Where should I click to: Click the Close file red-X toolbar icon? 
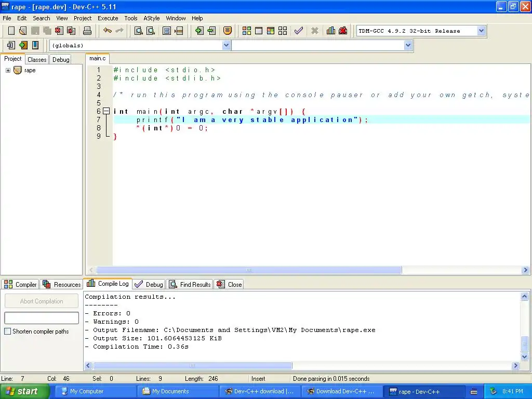(59, 31)
